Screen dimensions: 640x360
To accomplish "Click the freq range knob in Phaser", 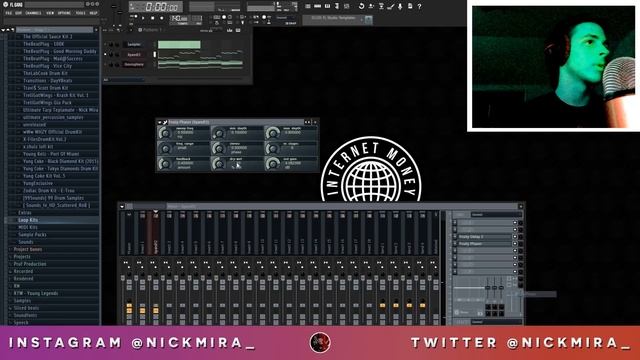I will (x=165, y=148).
